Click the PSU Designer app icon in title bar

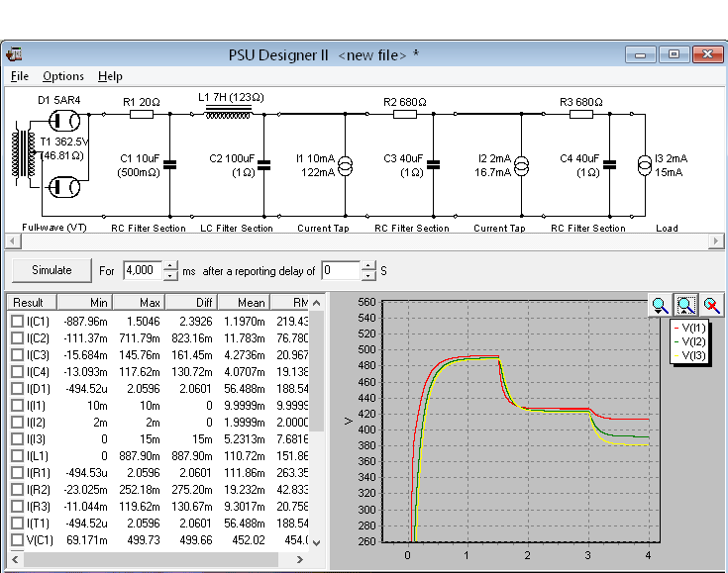[14, 54]
